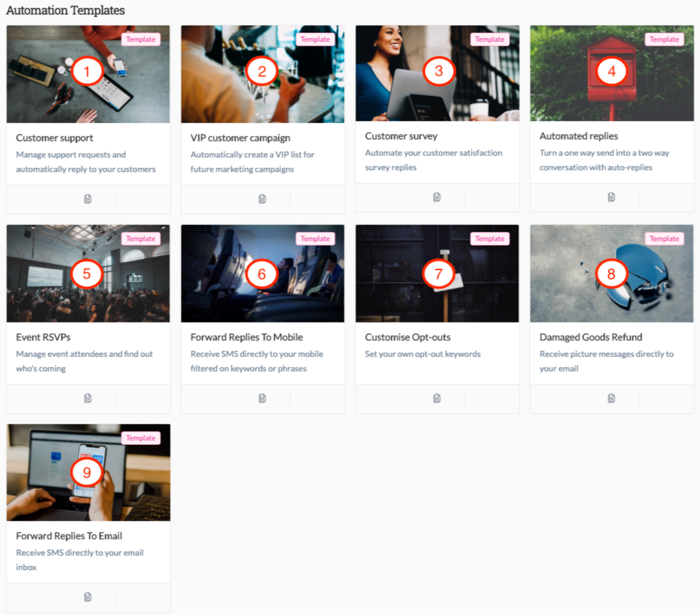Click the document icon under Customer support
This screenshot has width=700, height=615.
tap(88, 199)
